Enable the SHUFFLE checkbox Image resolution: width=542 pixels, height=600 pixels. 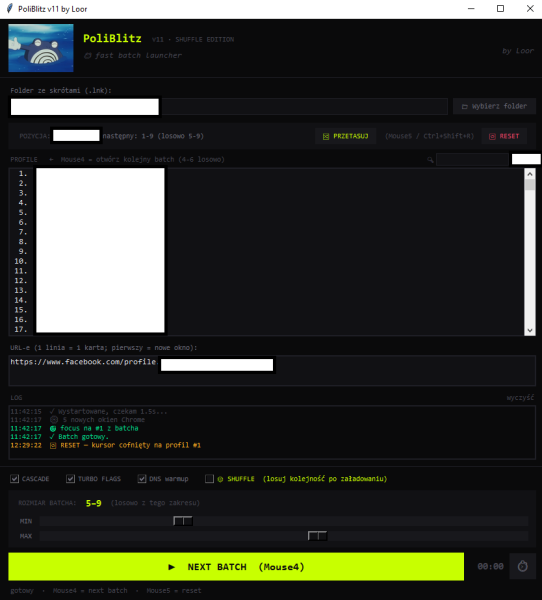tap(209, 479)
